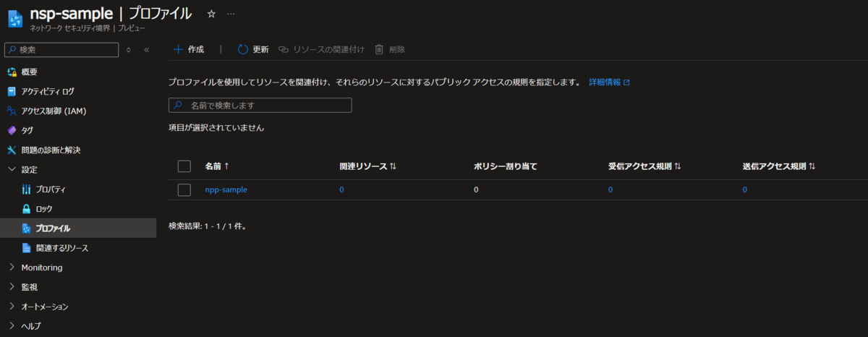Click the external link icon beside 詳細情報
The width and height of the screenshot is (868, 337).
pyautogui.click(x=626, y=82)
